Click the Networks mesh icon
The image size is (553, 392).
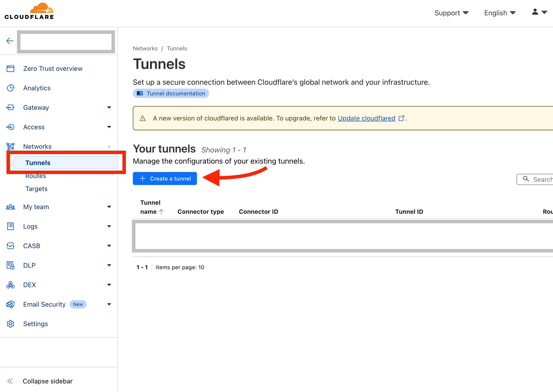pos(10,146)
